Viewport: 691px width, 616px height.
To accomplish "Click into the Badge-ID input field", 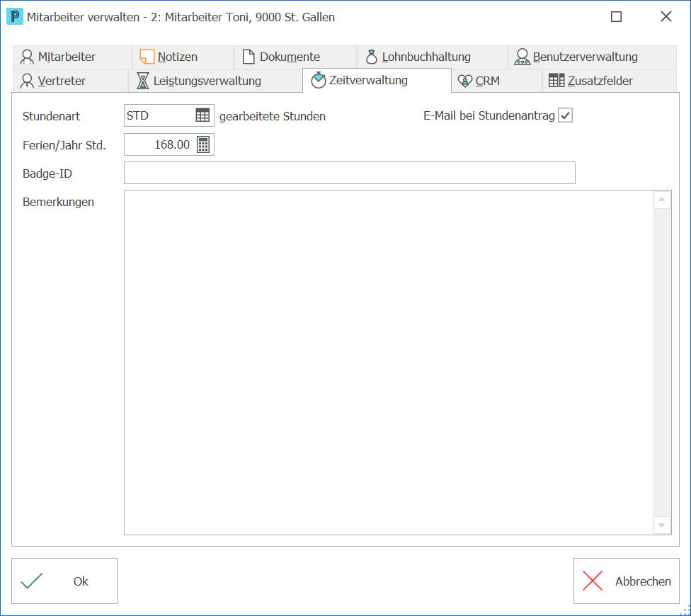I will (350, 173).
